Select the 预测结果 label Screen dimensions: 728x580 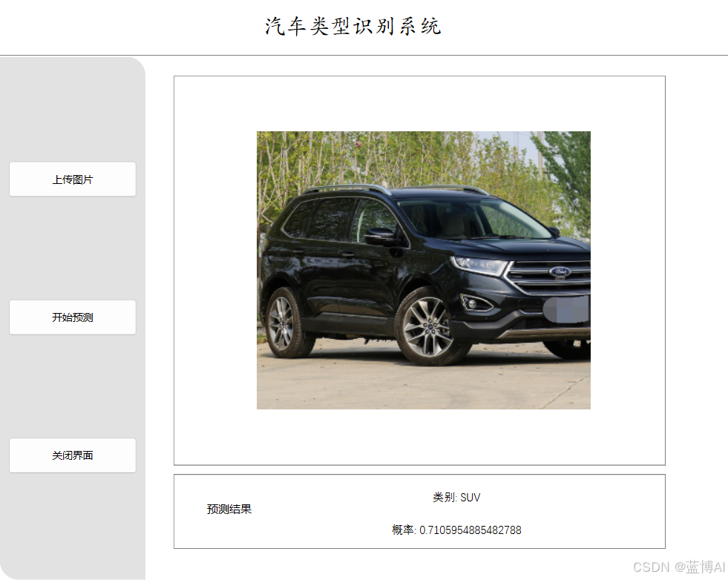tap(229, 509)
